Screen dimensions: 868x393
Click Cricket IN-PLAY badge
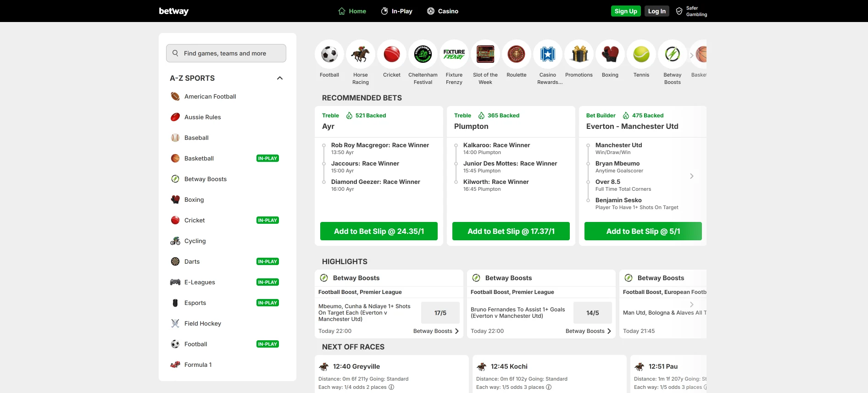(267, 220)
